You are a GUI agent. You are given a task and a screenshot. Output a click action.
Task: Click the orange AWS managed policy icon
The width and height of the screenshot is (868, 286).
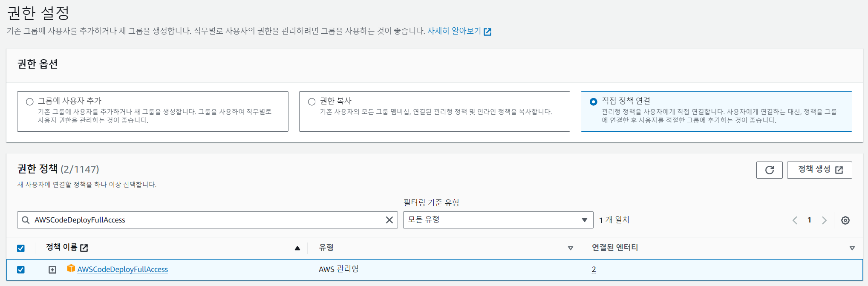point(71,269)
